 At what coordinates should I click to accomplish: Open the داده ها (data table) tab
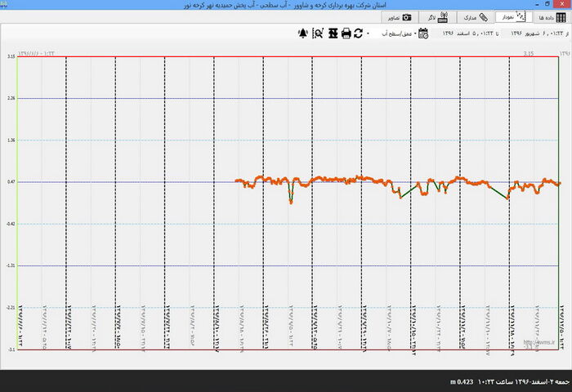pos(552,17)
